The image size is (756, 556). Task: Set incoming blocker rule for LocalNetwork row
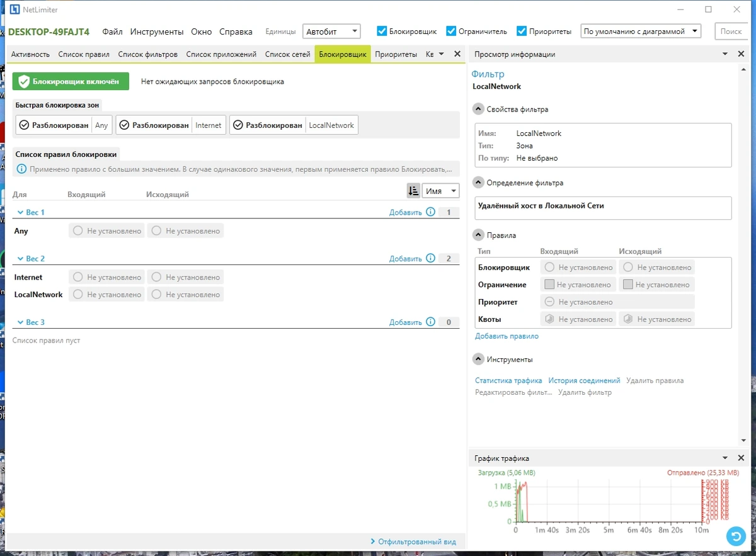pyautogui.click(x=106, y=294)
